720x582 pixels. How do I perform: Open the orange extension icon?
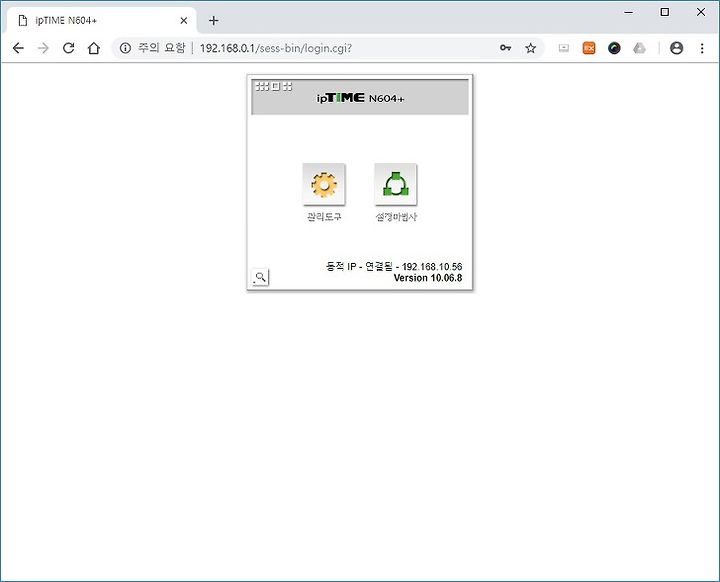[589, 48]
